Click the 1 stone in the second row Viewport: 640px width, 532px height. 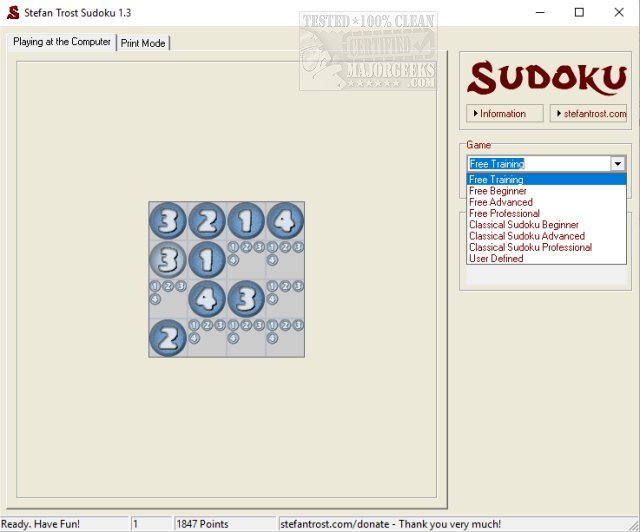pyautogui.click(x=207, y=260)
